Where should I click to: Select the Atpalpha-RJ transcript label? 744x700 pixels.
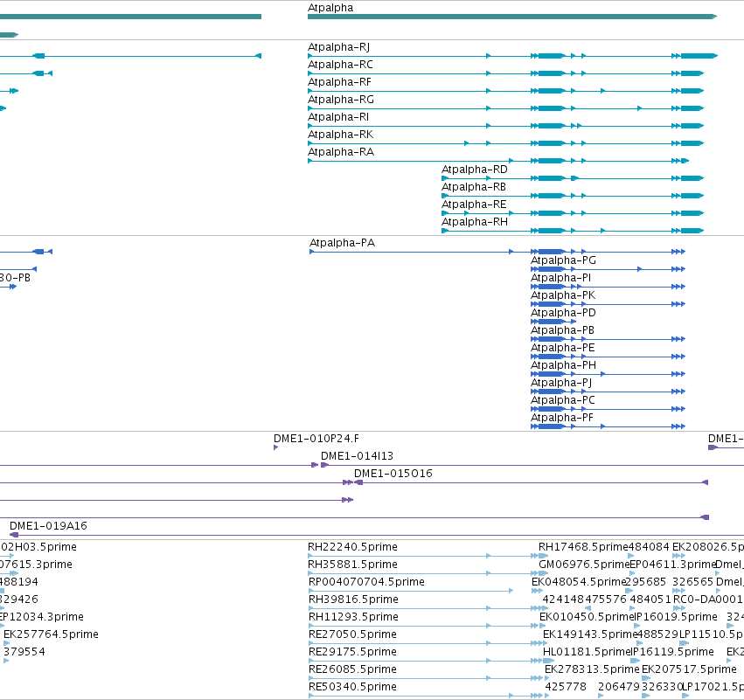(339, 47)
